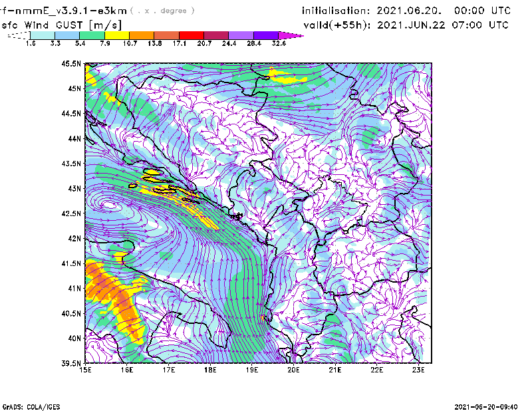Click the legend value 17.1
The image size is (532, 411).
tap(180, 43)
